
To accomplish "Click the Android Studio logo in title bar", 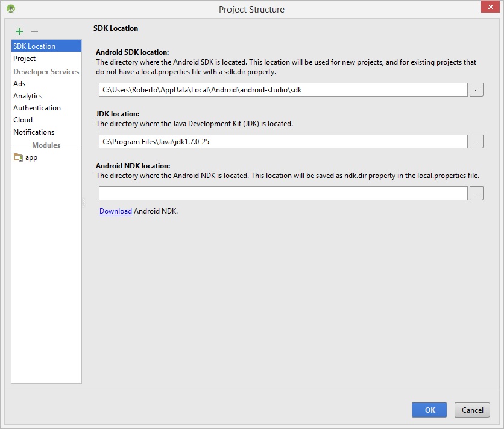I will point(11,9).
